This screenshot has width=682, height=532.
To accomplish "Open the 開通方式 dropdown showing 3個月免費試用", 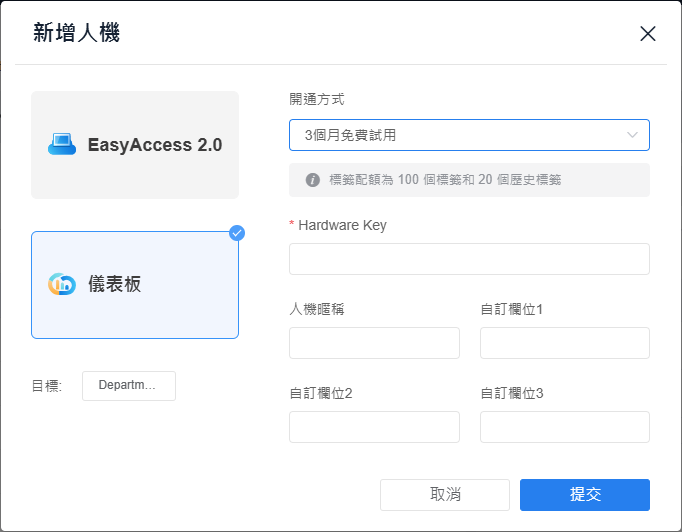I will point(469,135).
